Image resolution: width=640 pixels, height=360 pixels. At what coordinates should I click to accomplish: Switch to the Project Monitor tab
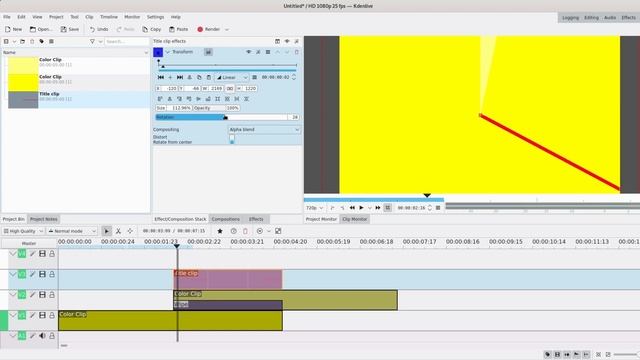[x=322, y=219]
